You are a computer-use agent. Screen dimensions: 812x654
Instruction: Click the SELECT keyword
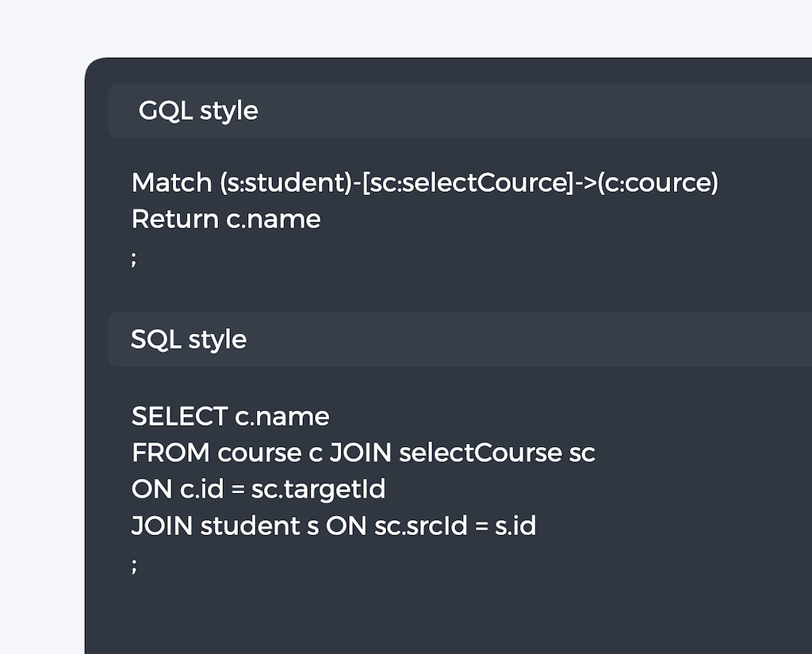(179, 416)
